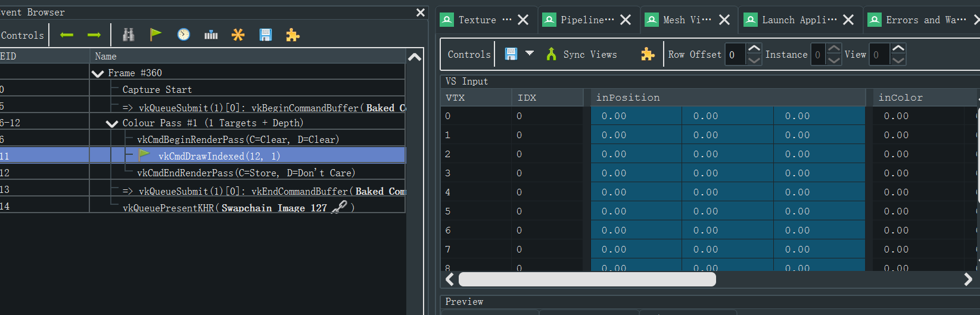980x315 pixels.
Task: Click the VTX column header
Action: point(476,97)
